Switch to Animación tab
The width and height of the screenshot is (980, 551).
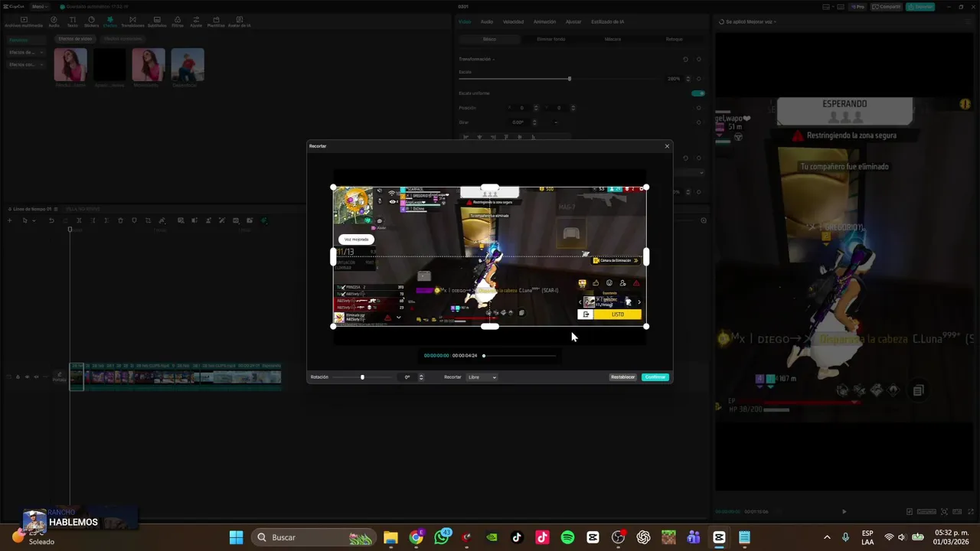point(544,21)
